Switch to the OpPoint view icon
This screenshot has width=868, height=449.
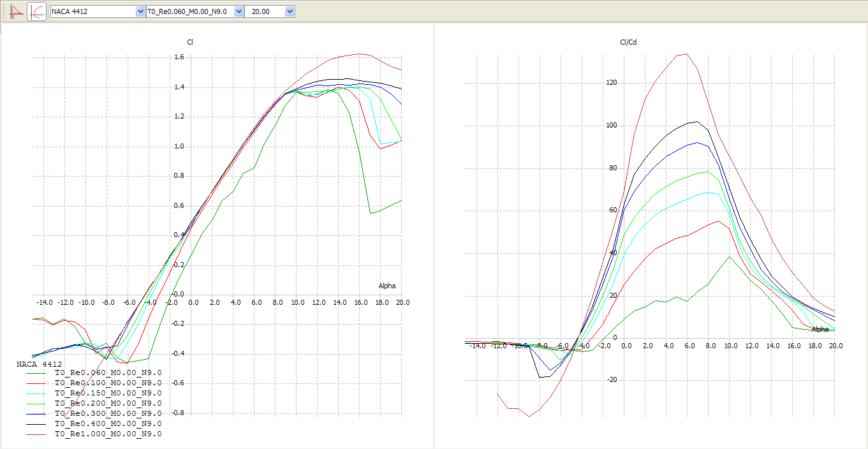(17, 11)
